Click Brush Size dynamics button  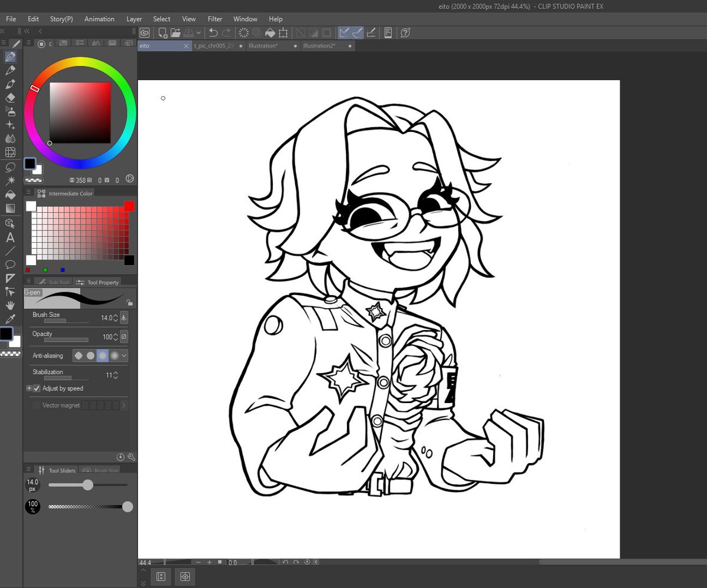tap(124, 318)
